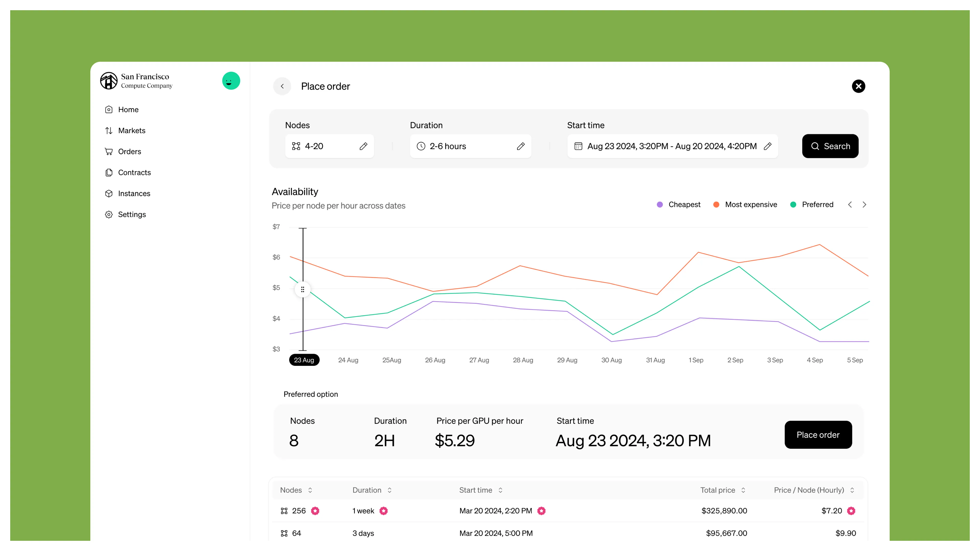Screen dimensions: 980x551
Task: Select 29 Aug on the chart axis
Action: [567, 360]
